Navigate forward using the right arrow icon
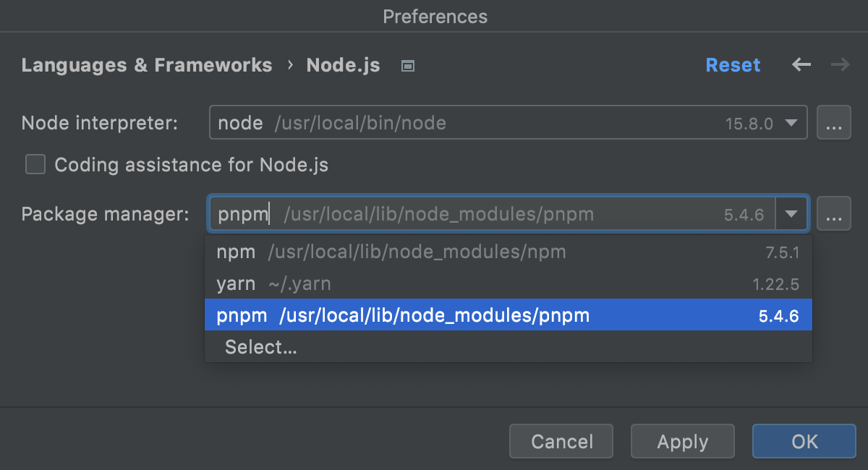 click(841, 65)
